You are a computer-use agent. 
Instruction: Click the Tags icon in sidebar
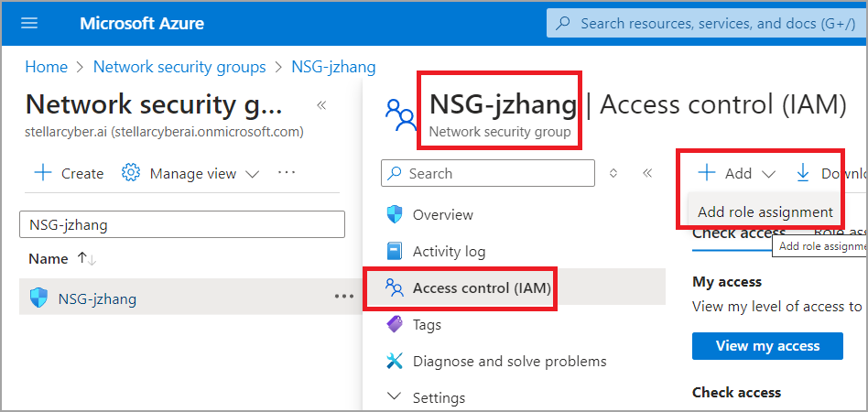click(x=395, y=324)
